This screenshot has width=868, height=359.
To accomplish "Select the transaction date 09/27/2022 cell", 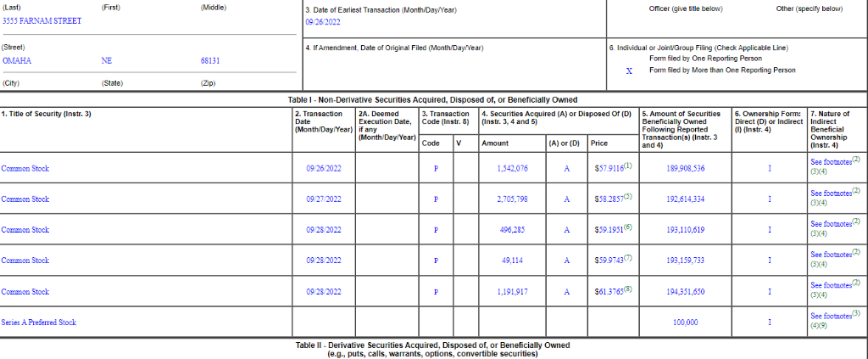I will 324,199.
